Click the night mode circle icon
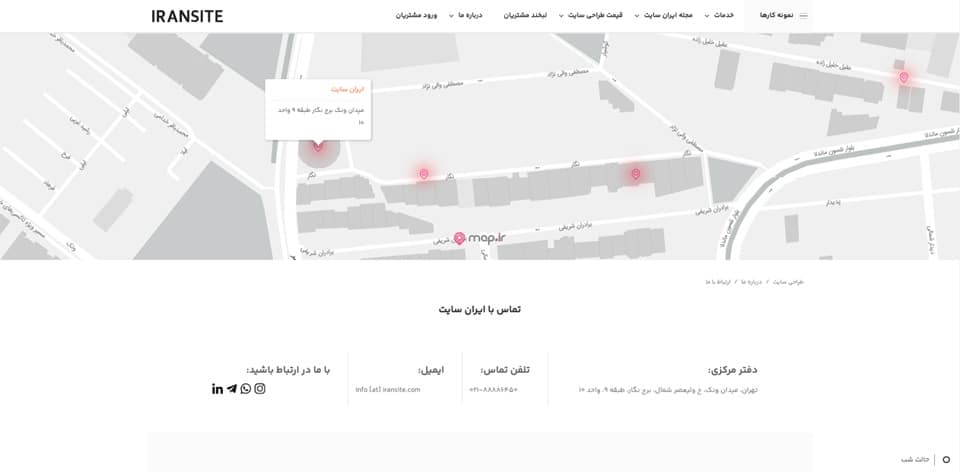 click(x=947, y=459)
